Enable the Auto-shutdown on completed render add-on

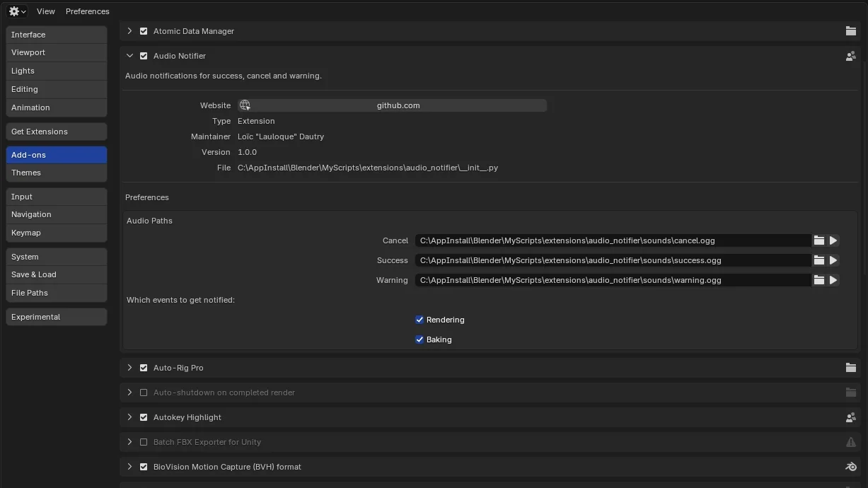[144, 392]
